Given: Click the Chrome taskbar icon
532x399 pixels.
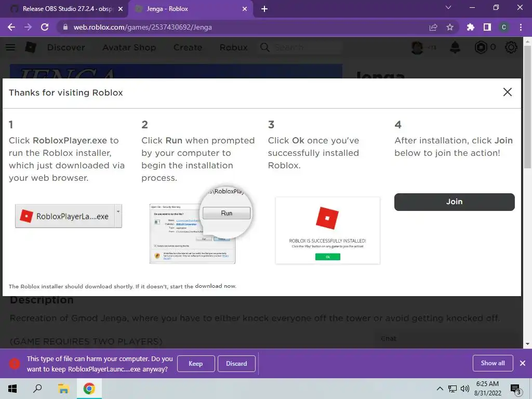Looking at the screenshot, I should [89, 389].
